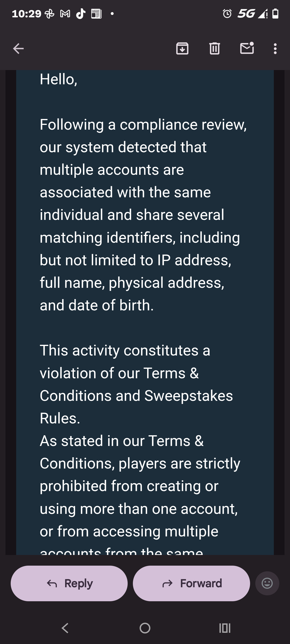The image size is (290, 644).
Task: Delete the email with trash icon
Action: pos(214,48)
